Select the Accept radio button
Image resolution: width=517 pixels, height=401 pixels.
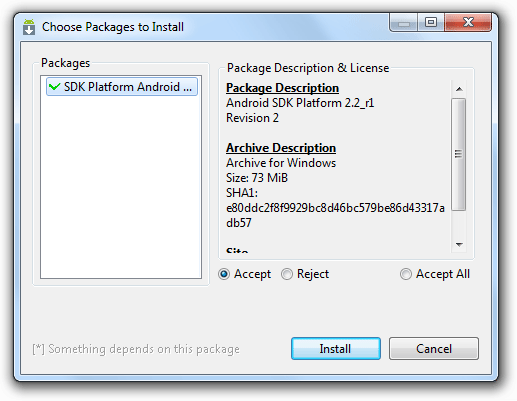(224, 274)
